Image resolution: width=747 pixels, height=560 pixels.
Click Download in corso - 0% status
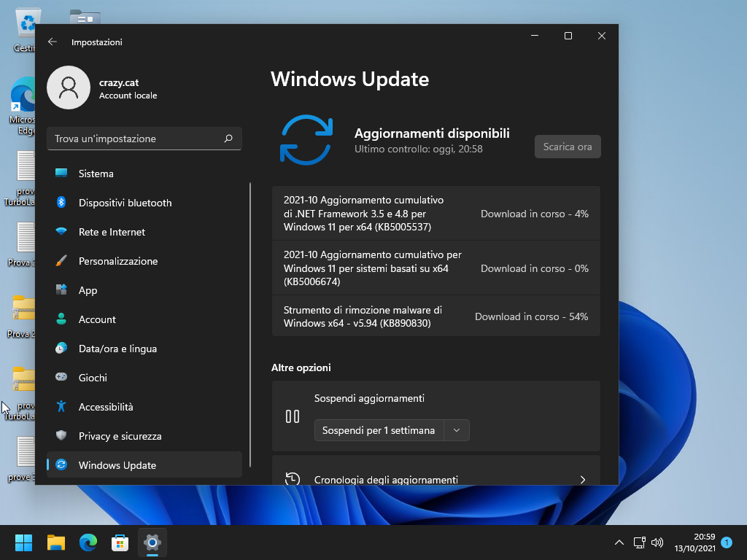[x=535, y=268]
